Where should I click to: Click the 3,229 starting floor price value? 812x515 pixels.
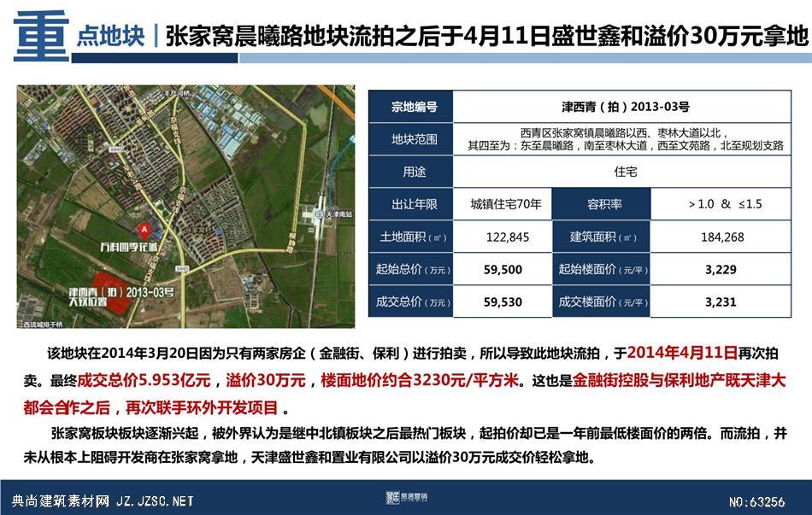[x=721, y=269]
